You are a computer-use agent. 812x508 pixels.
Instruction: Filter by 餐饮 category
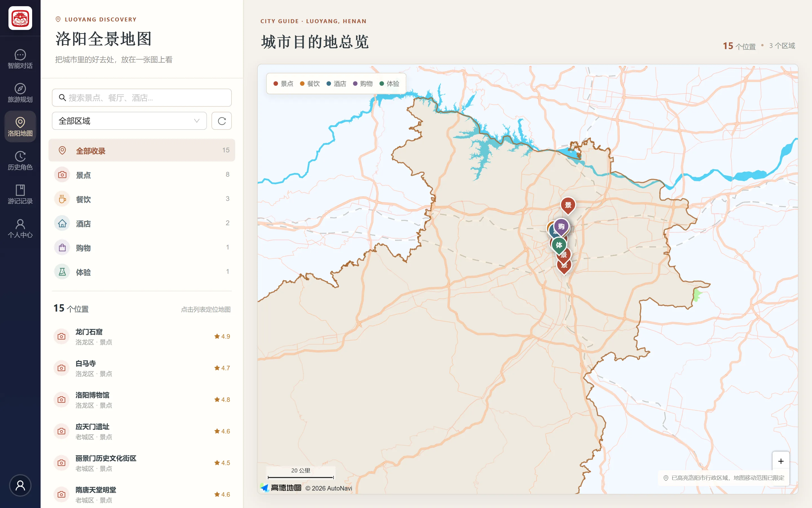(x=142, y=199)
